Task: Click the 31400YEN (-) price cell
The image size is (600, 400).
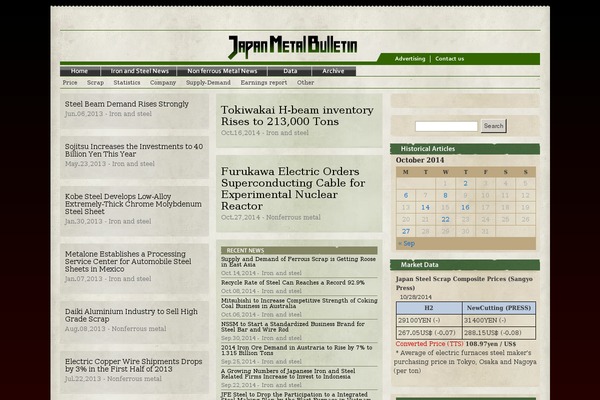Action: pyautogui.click(x=499, y=320)
